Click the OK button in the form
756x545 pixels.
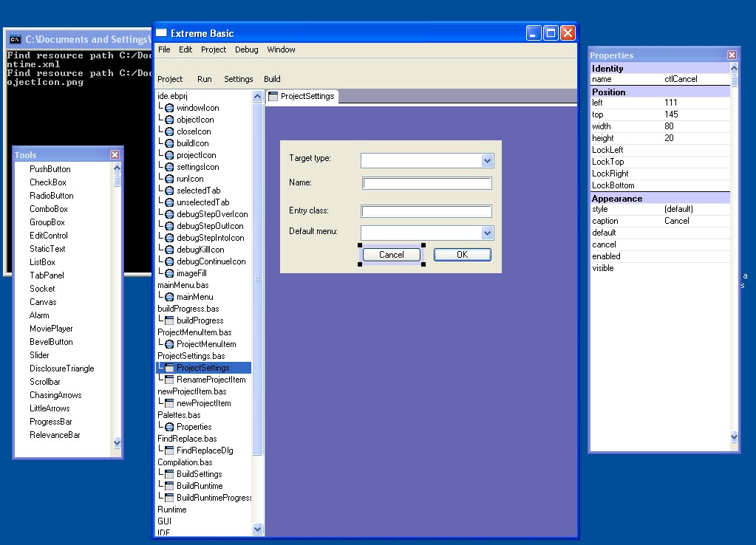coord(463,255)
